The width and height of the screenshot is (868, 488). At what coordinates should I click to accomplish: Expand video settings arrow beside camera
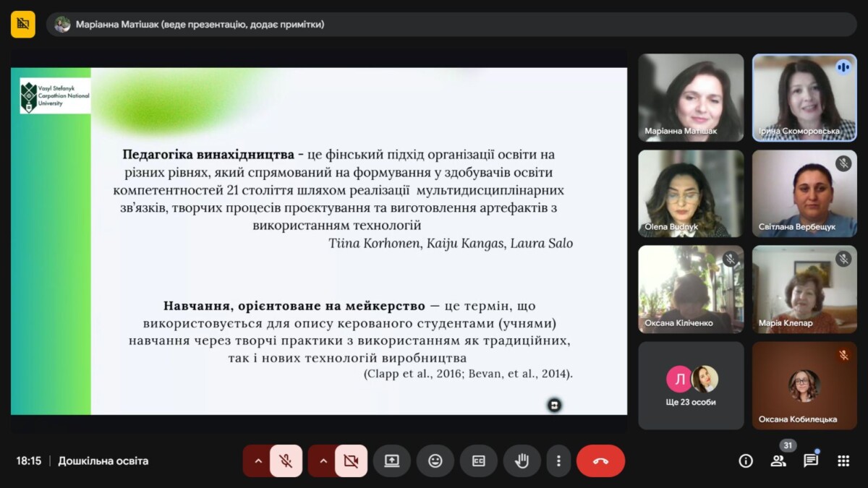(x=323, y=461)
